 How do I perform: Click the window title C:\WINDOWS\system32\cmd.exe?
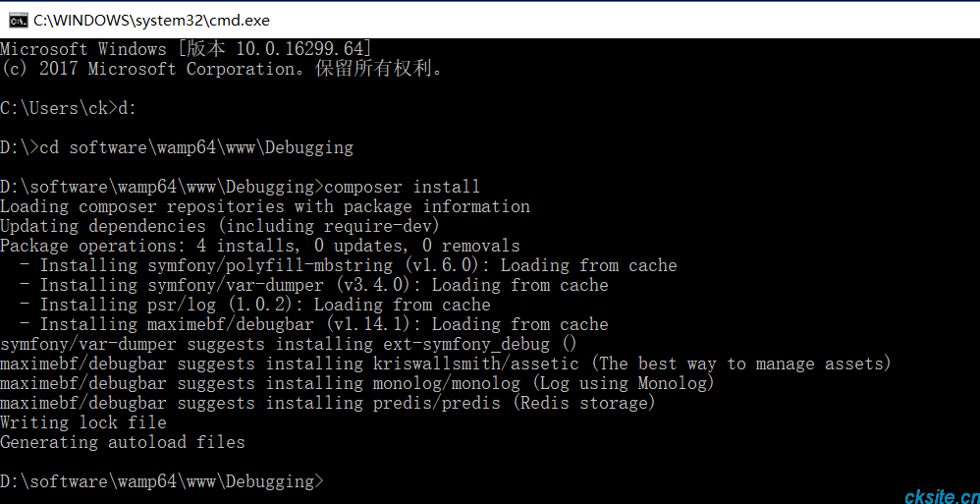pyautogui.click(x=151, y=20)
